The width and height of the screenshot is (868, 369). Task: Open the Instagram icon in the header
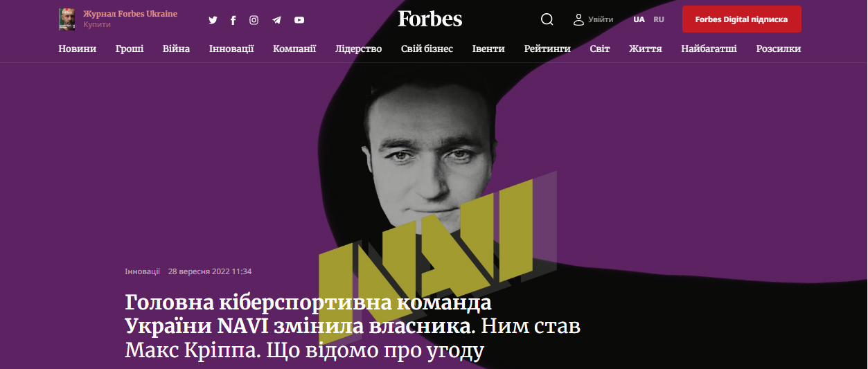(254, 20)
